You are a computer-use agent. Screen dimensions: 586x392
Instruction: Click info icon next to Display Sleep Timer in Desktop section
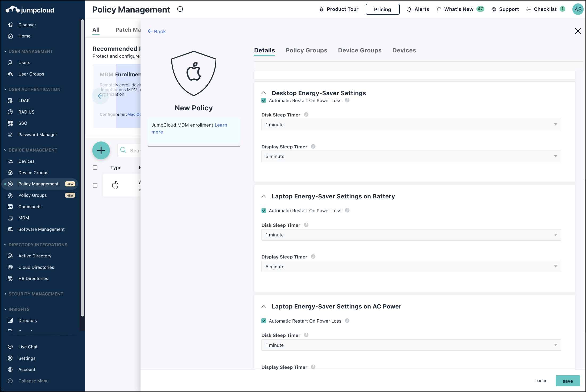tap(313, 147)
